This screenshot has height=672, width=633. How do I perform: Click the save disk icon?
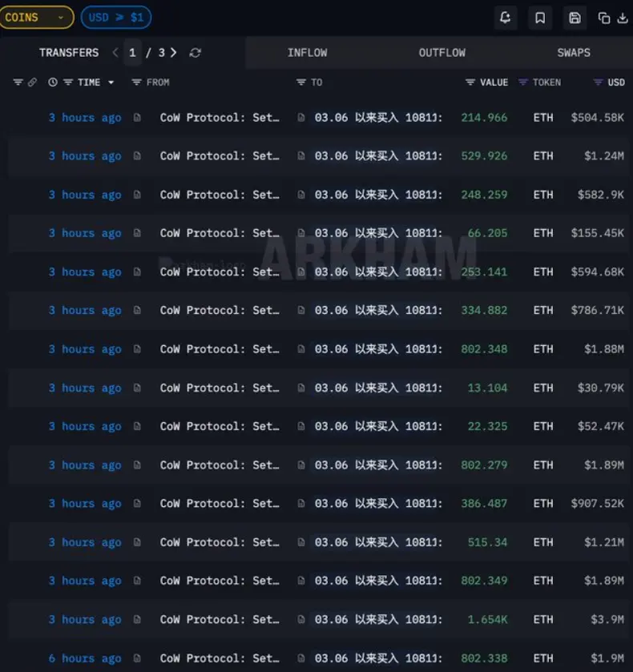pos(575,18)
